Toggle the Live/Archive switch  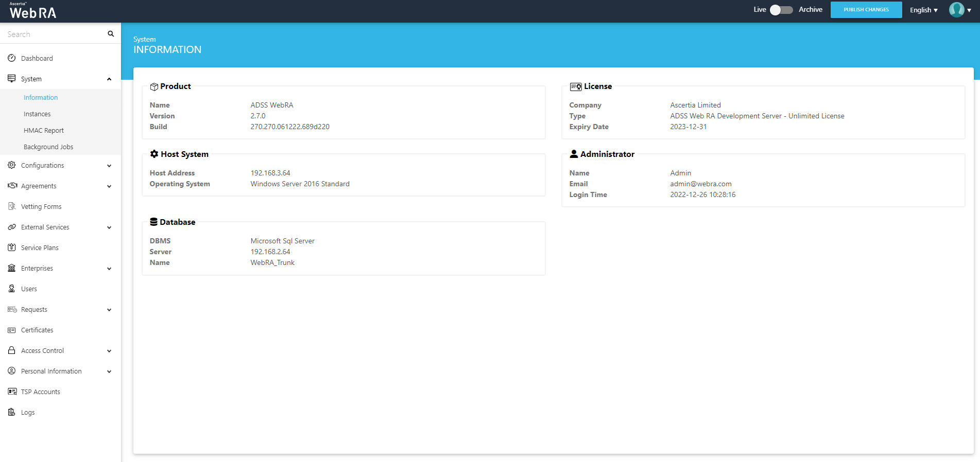pyautogui.click(x=781, y=10)
